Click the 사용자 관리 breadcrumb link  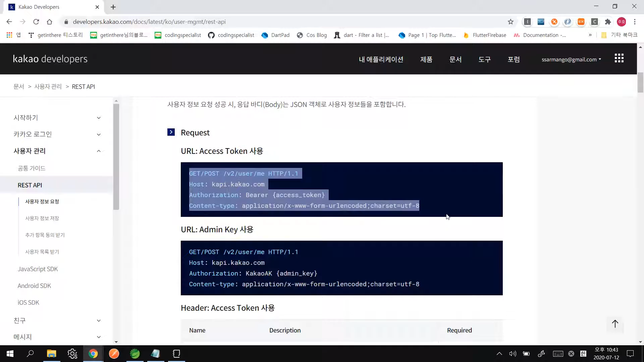[48, 86]
